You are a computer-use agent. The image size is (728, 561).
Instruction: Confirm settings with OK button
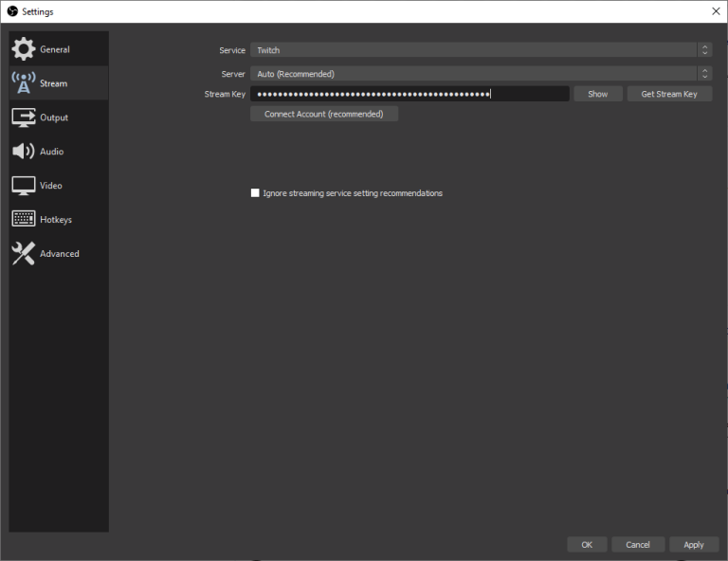click(587, 544)
